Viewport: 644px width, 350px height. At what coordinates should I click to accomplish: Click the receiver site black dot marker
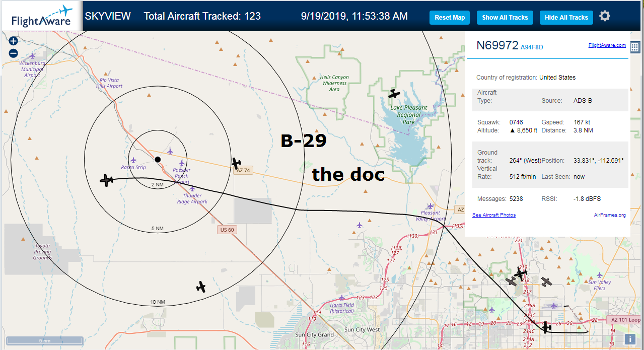coord(158,160)
